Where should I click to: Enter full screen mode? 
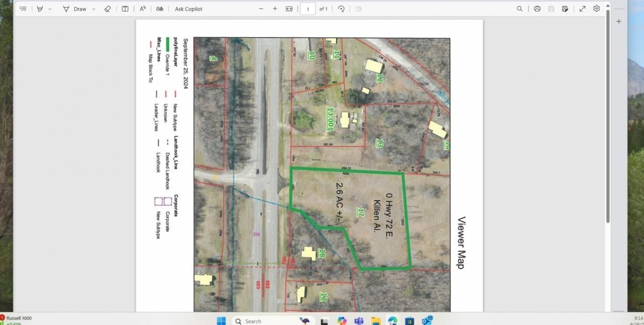coord(582,9)
